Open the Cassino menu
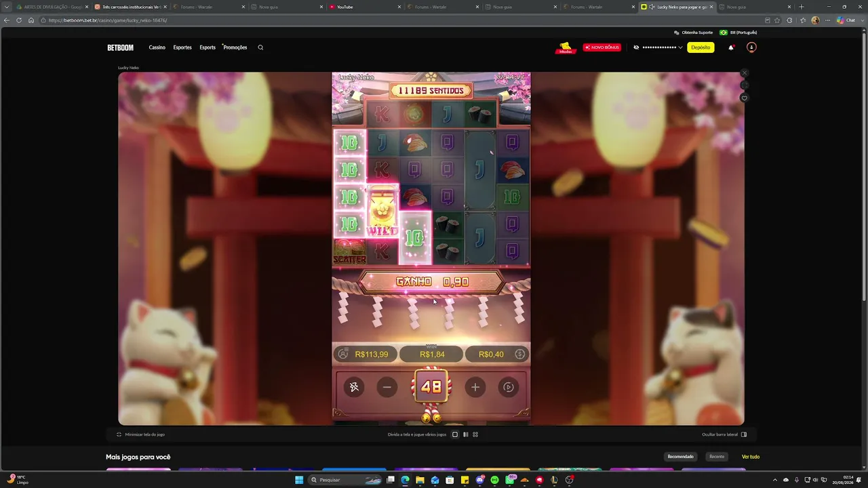 pyautogui.click(x=157, y=47)
